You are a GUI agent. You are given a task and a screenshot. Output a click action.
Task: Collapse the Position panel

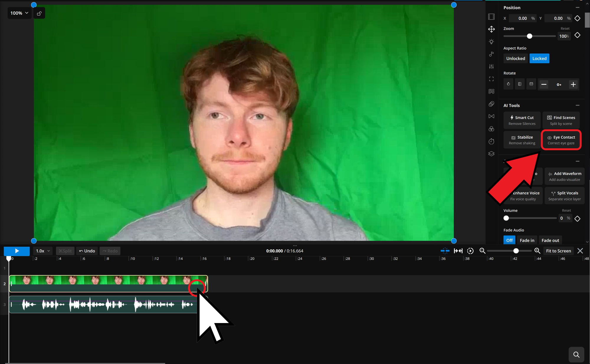coord(578,7)
